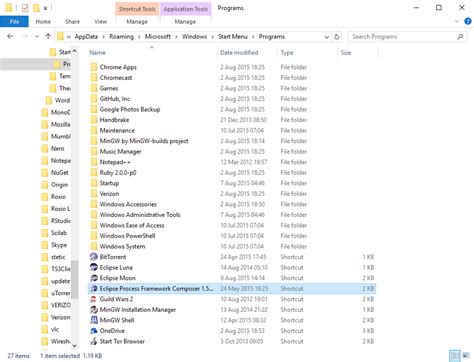474x362 pixels.
Task: Open the BitTorrent shortcut icon
Action: point(94,257)
